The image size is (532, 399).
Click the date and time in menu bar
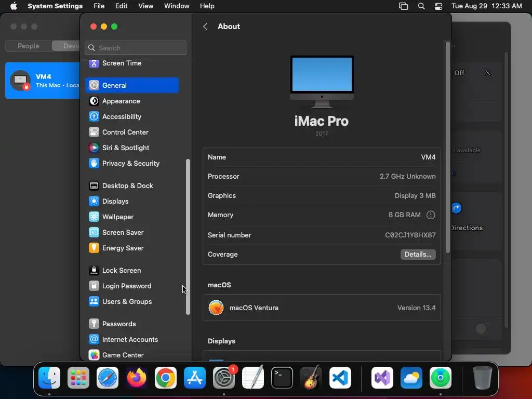coord(486,6)
